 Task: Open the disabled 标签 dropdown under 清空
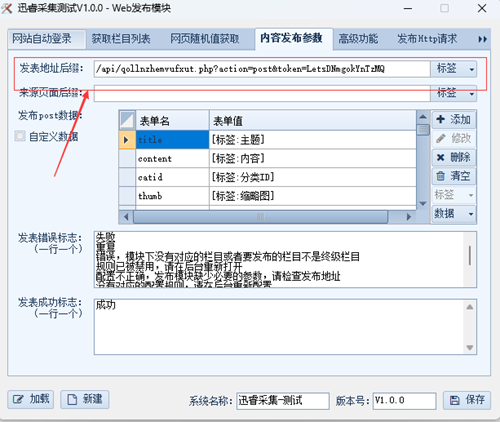click(x=454, y=195)
